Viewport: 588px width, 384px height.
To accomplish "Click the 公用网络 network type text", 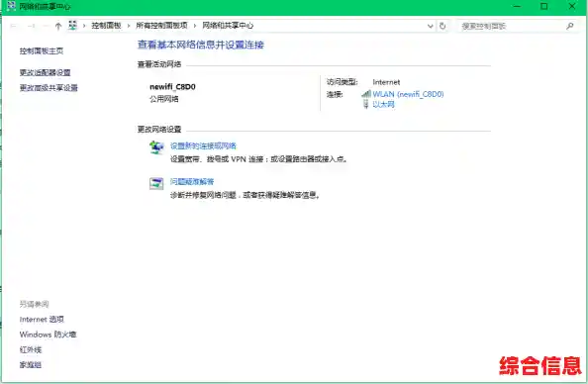I will [164, 99].
